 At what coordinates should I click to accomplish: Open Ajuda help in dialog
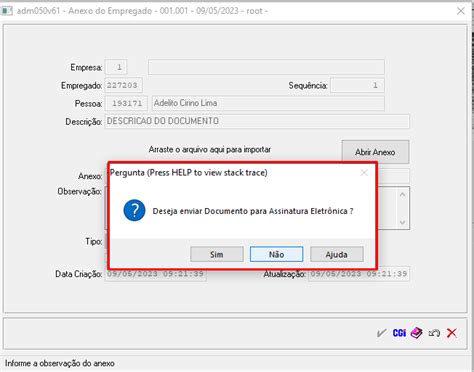tap(336, 255)
